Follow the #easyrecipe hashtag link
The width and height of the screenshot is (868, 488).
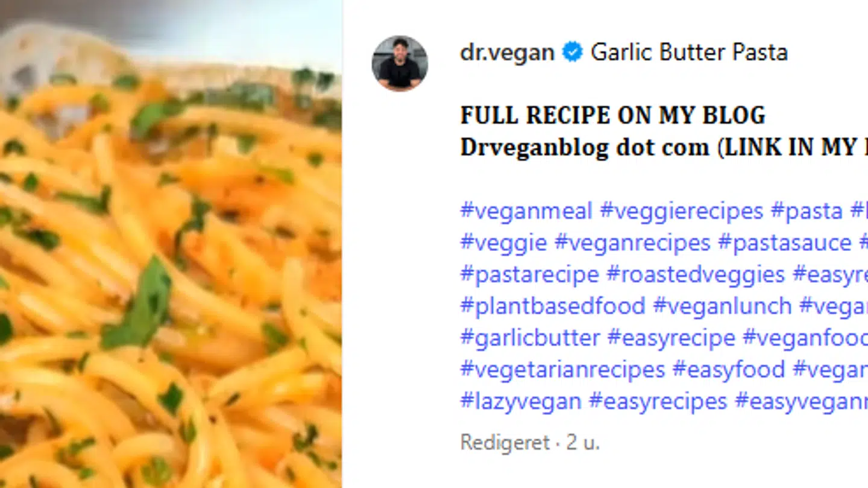(671, 337)
